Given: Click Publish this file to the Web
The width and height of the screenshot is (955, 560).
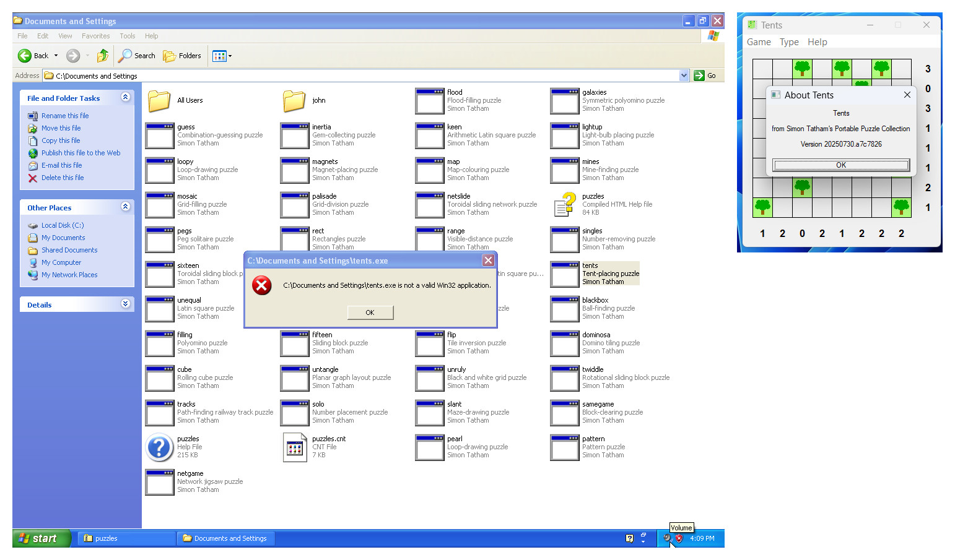Looking at the screenshot, I should tap(81, 153).
